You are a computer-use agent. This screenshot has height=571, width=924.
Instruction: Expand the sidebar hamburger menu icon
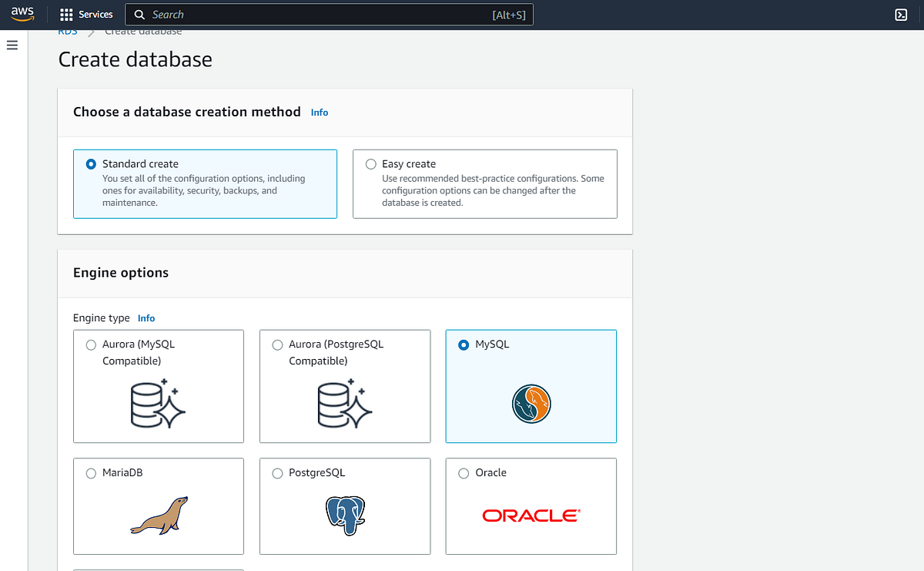click(x=12, y=45)
